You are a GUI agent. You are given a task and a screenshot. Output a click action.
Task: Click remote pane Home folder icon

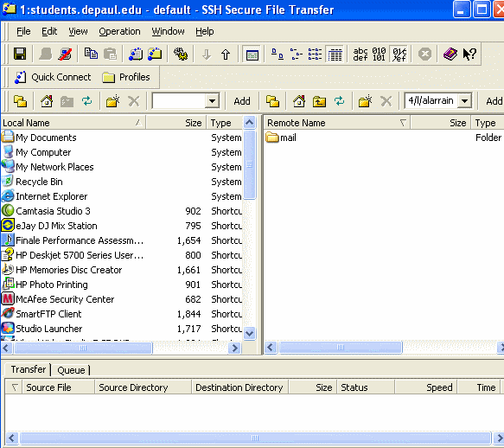pyautogui.click(x=299, y=101)
